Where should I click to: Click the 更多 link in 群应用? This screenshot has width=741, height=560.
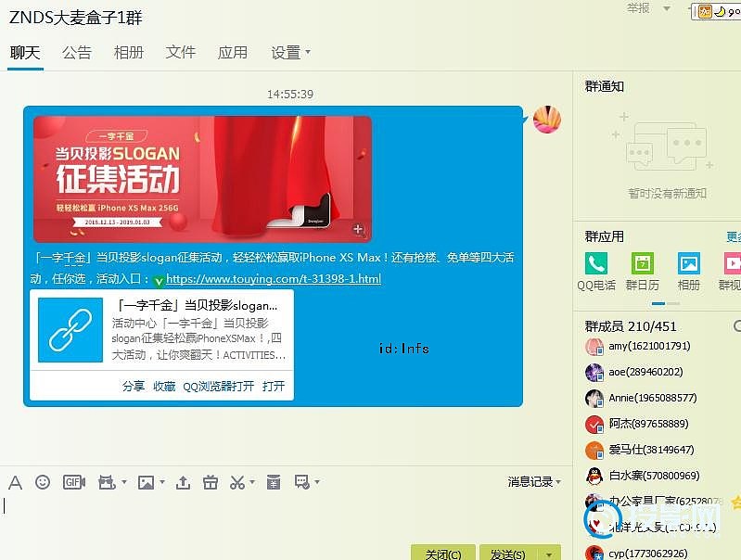click(734, 236)
